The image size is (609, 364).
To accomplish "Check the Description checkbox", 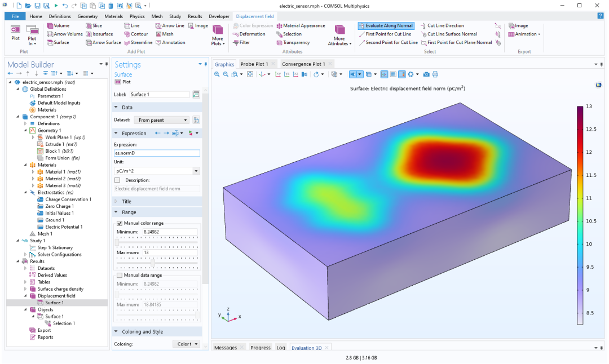I will [x=117, y=180].
